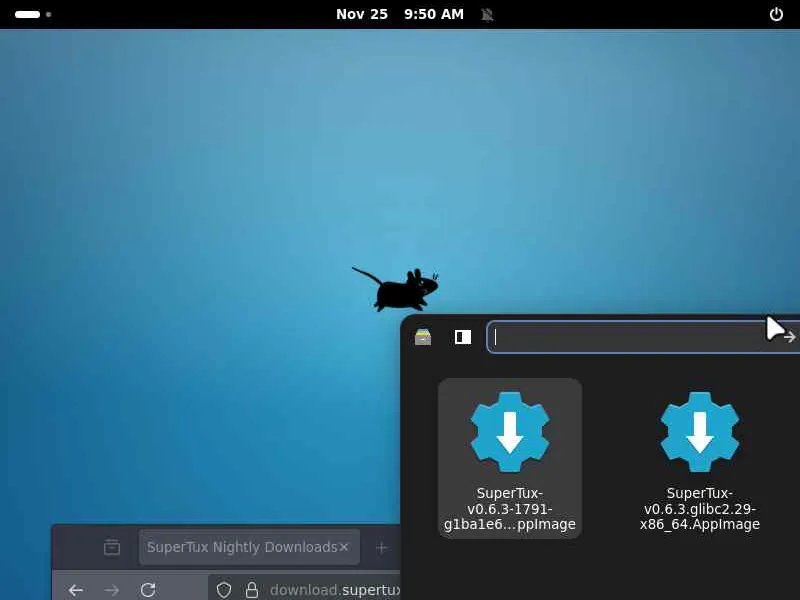This screenshot has height=600, width=800.
Task: Click the notifications muted bell icon
Action: pos(487,15)
